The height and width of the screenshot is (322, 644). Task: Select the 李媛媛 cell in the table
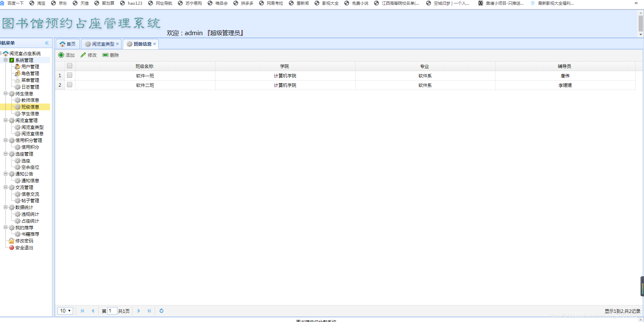pyautogui.click(x=565, y=85)
